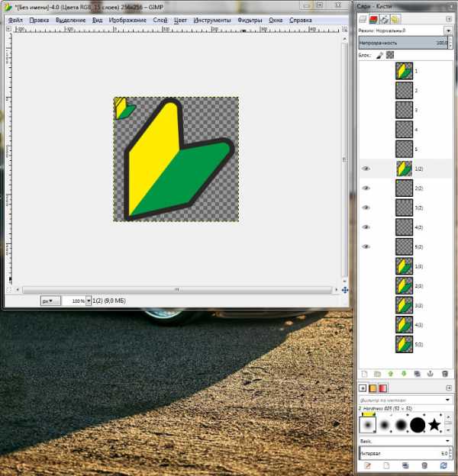Open the Слой menu

pyautogui.click(x=160, y=20)
